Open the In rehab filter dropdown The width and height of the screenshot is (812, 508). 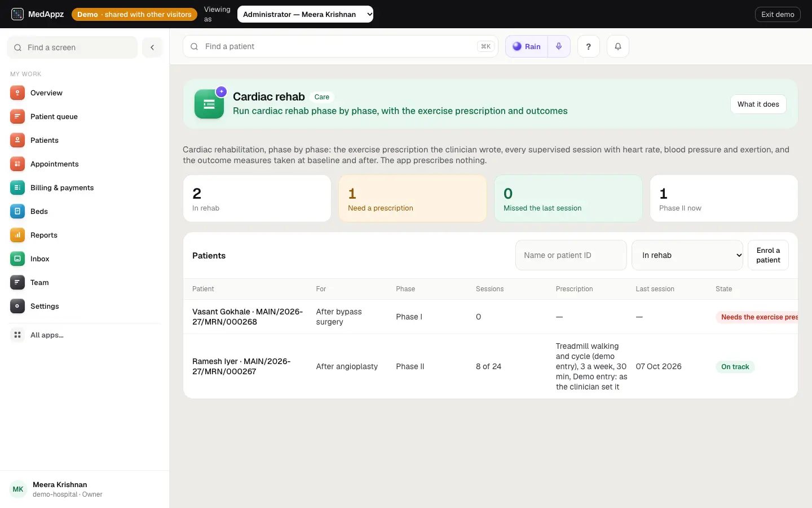pos(688,255)
